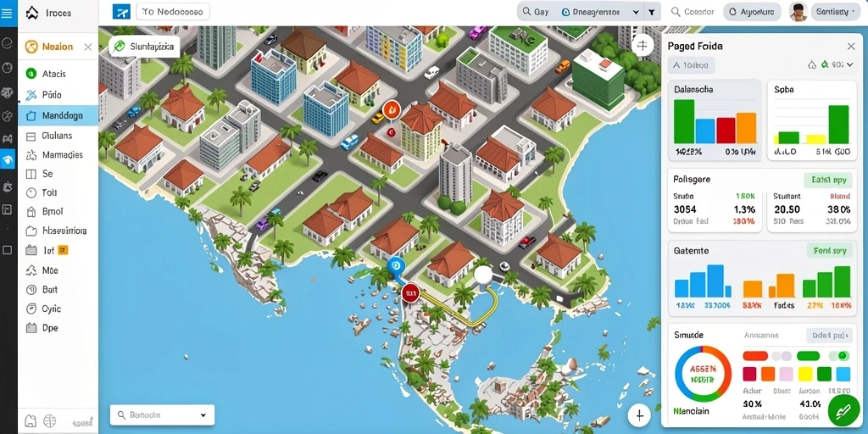868x434 pixels.
Task: Click the 1osboa chip in panel
Action: 691,65
